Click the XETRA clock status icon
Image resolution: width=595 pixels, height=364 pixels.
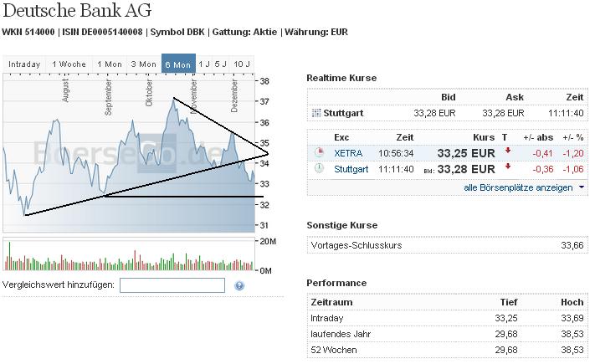[x=319, y=153]
